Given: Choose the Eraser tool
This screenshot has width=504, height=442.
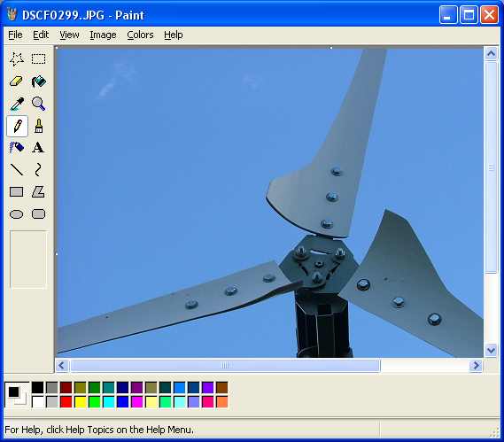Looking at the screenshot, I should coord(17,81).
